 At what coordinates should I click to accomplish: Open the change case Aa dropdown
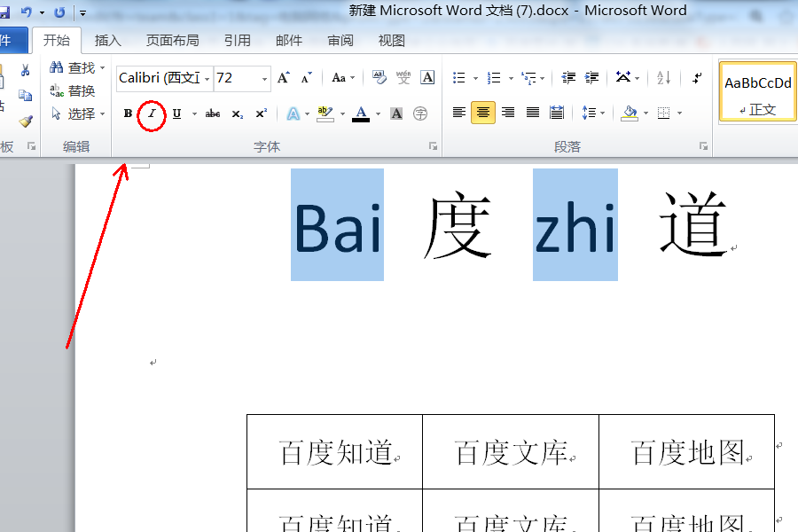pos(343,78)
